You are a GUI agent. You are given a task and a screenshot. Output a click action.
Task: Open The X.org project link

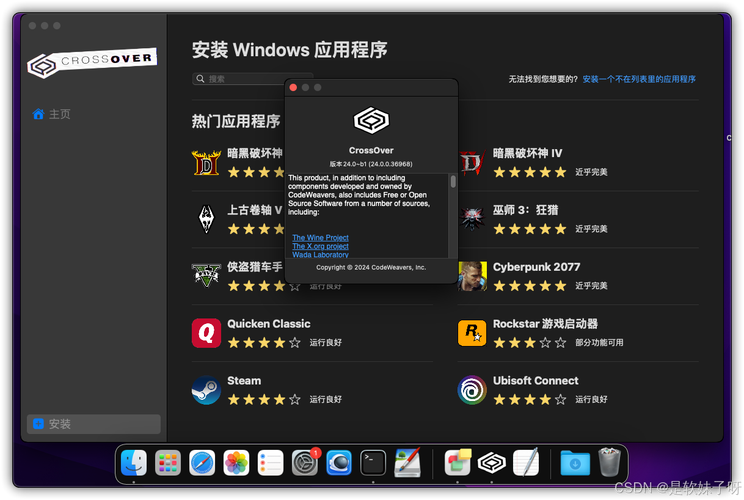point(320,246)
